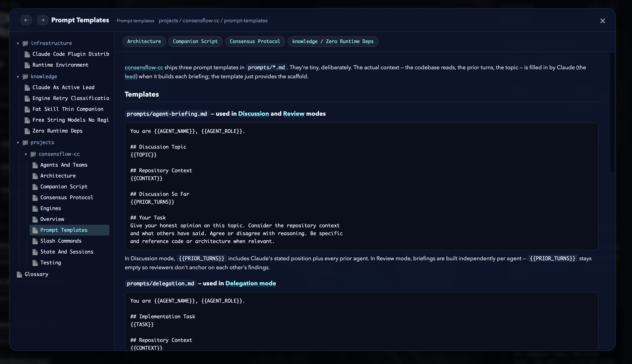The height and width of the screenshot is (364, 632).
Task: Click the Engine Retry Classificatio file icon
Action: [x=27, y=98]
